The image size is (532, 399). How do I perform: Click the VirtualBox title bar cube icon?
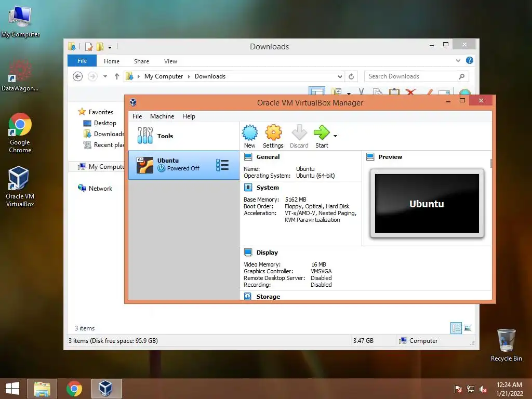[133, 102]
